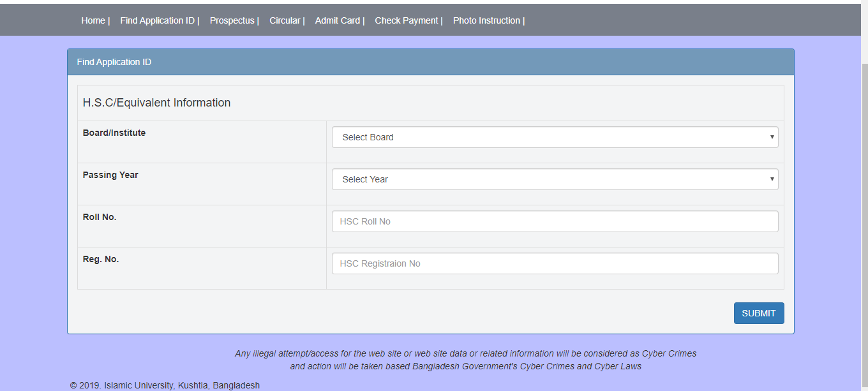
Task: Expand the Select Board dropdown
Action: pyautogui.click(x=555, y=137)
